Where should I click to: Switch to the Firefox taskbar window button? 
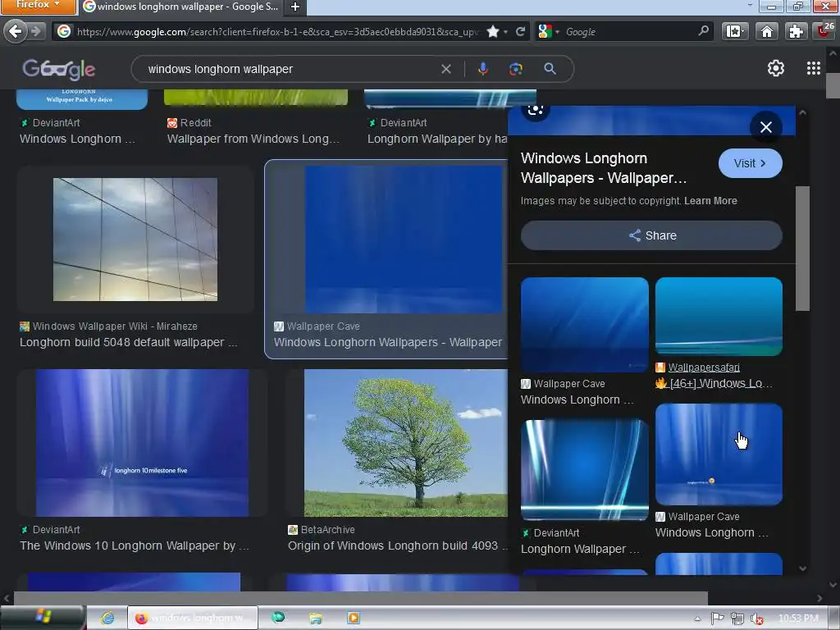click(192, 618)
